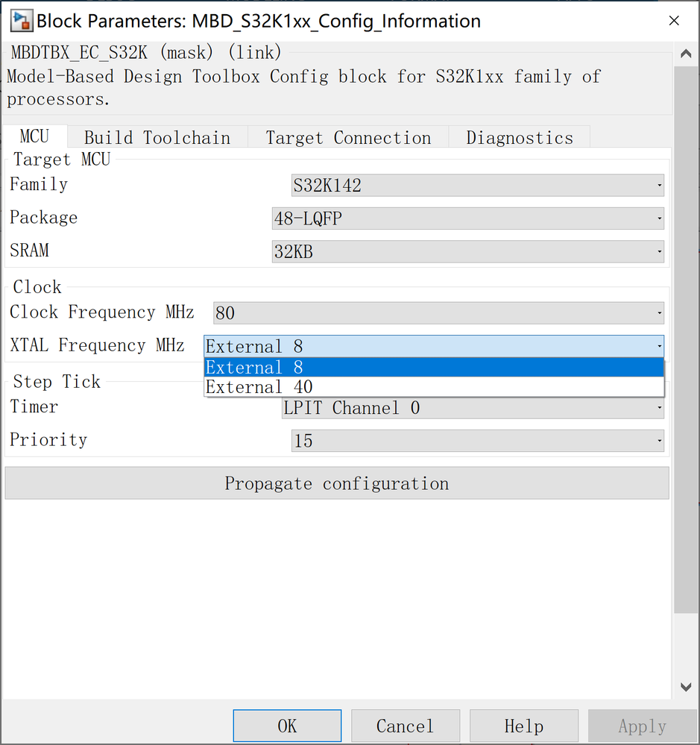The height and width of the screenshot is (745, 700).
Task: Select External 8 from the dropdown list
Action: pos(434,367)
